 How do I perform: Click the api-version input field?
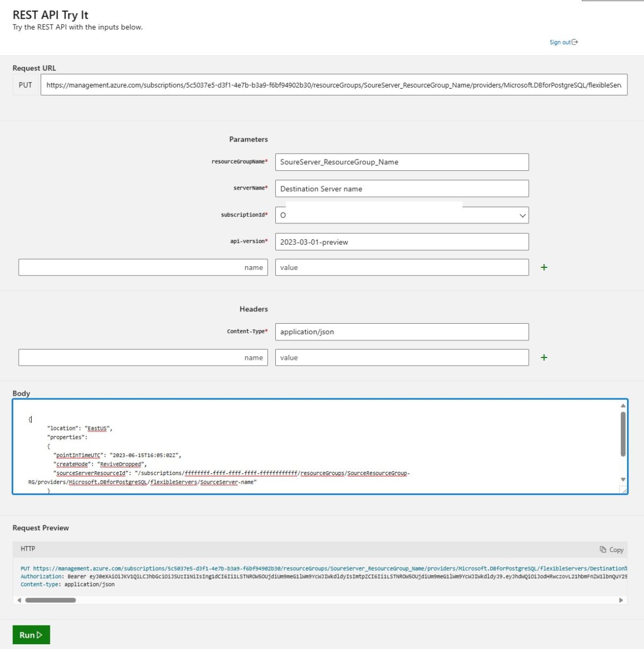pos(402,242)
